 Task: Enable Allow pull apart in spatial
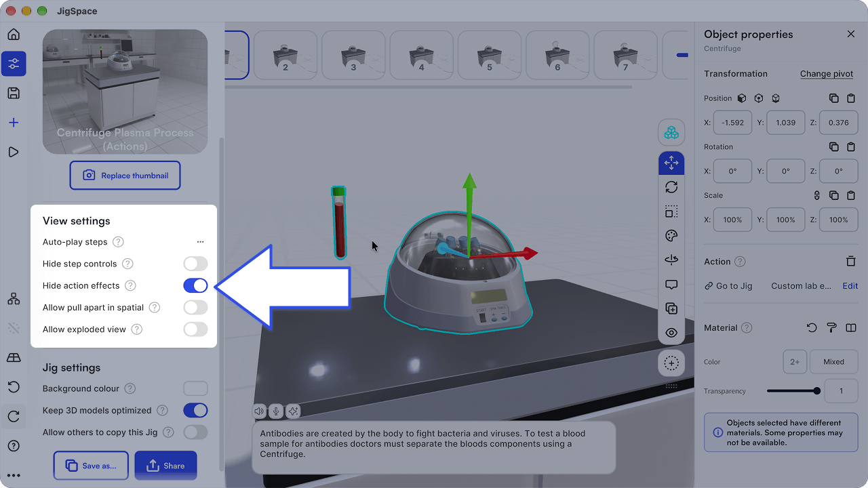pos(195,308)
